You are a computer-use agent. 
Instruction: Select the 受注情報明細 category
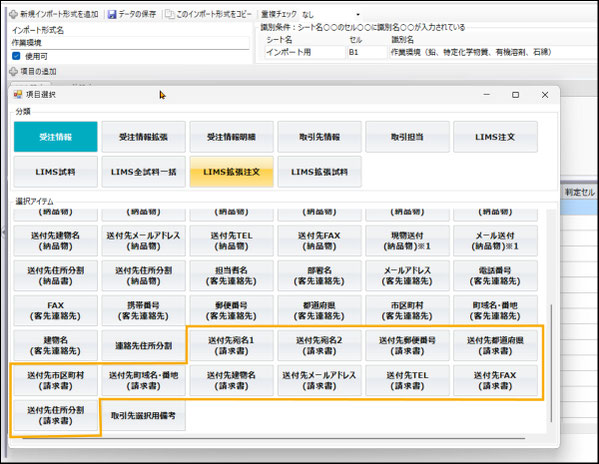pos(232,137)
